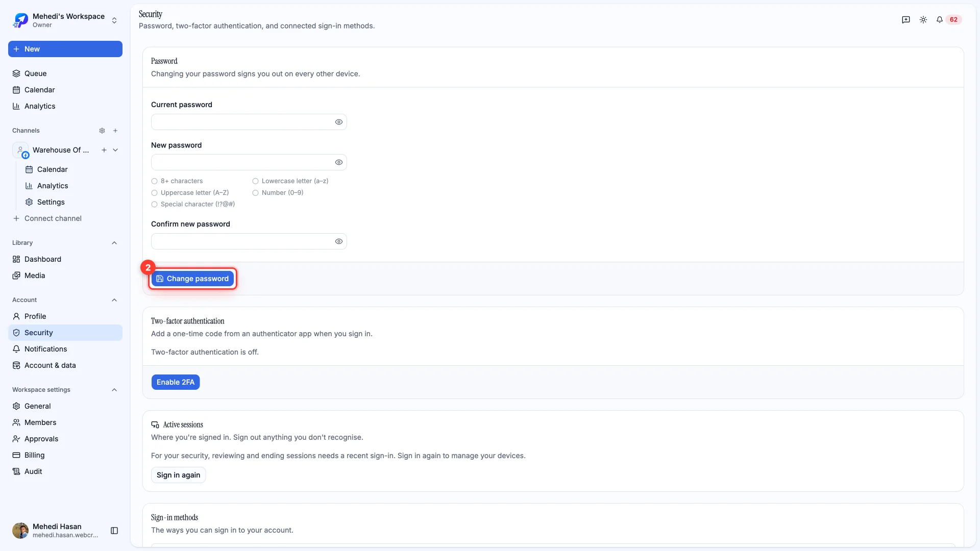Focus the Confirm new password field
980x551 pixels.
coord(249,241)
